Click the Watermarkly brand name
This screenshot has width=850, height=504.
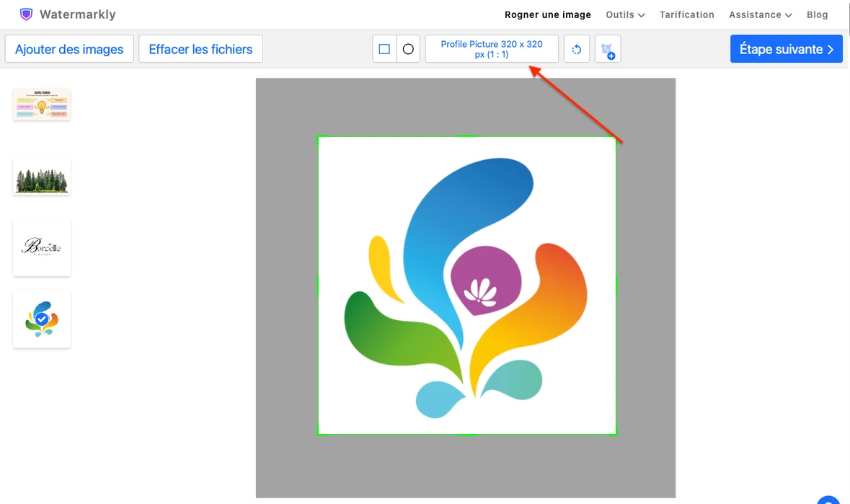click(x=78, y=14)
